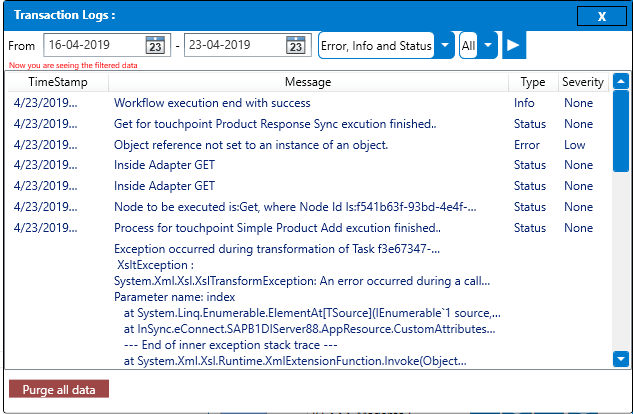Open the end date calendar picker
The width and height of the screenshot is (633, 414).
point(296,45)
